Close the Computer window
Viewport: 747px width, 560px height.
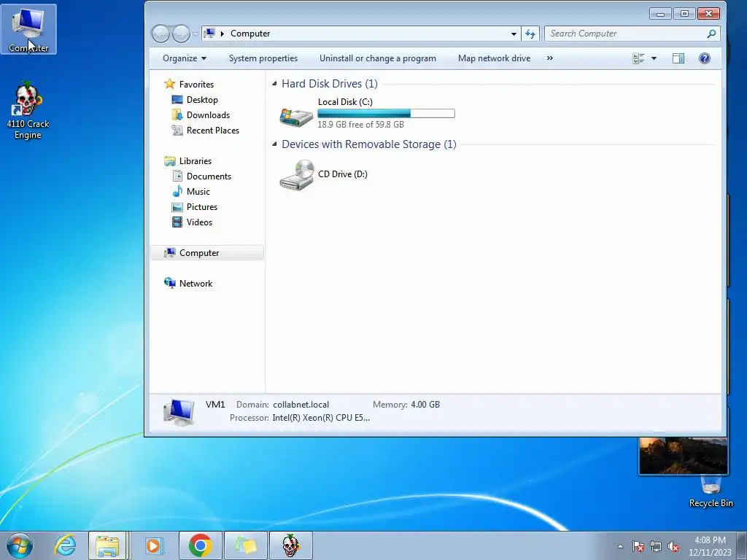pos(708,14)
